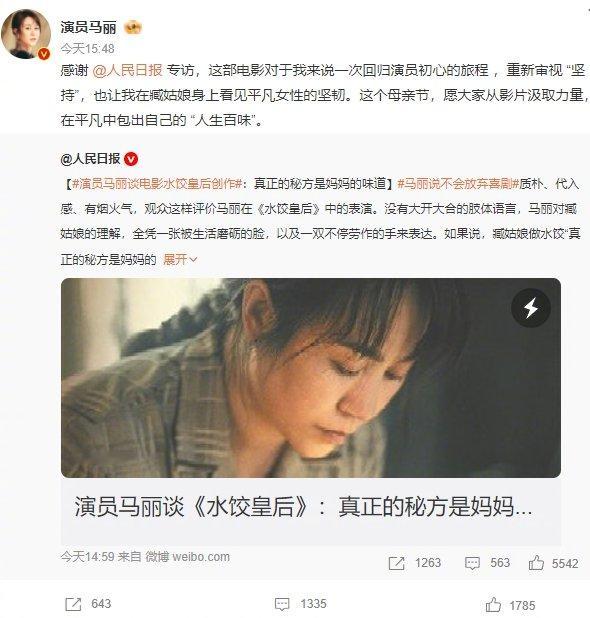This screenshot has width=590, height=618.
Task: Click the crown membership badge beside 演员马丽
Action: (x=133, y=28)
